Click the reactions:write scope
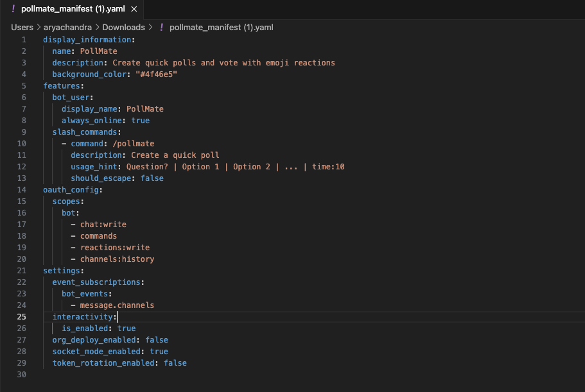The image size is (585, 392). (x=115, y=248)
